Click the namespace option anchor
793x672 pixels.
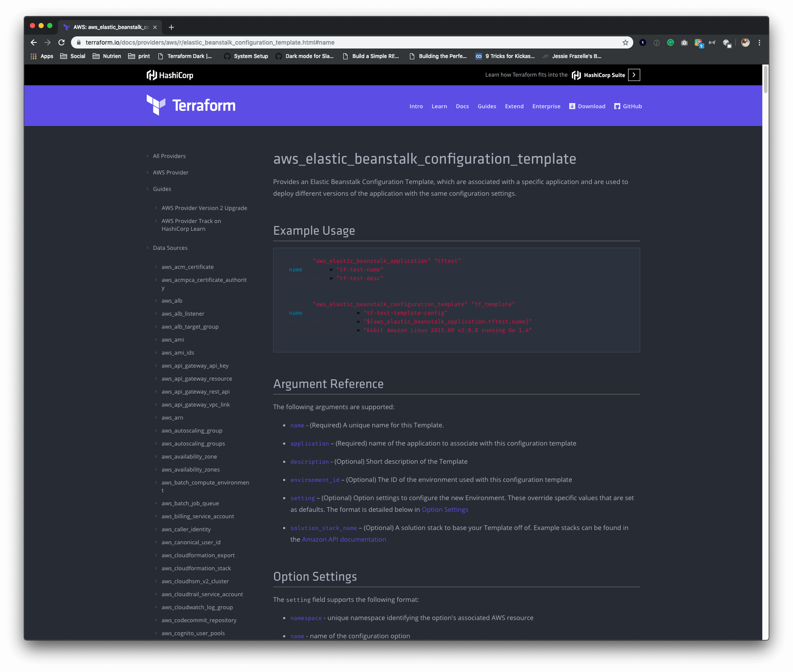point(306,618)
